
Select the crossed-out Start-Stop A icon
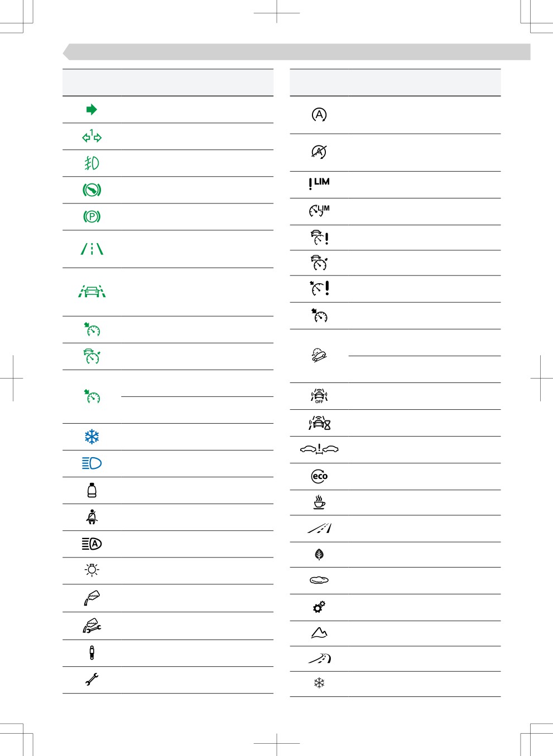coord(319,152)
